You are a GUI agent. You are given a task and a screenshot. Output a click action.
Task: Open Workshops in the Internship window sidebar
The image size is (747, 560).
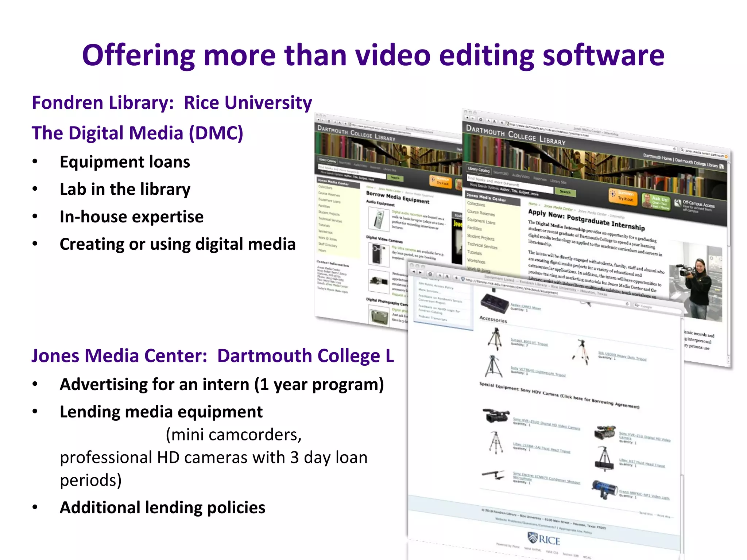tap(476, 261)
